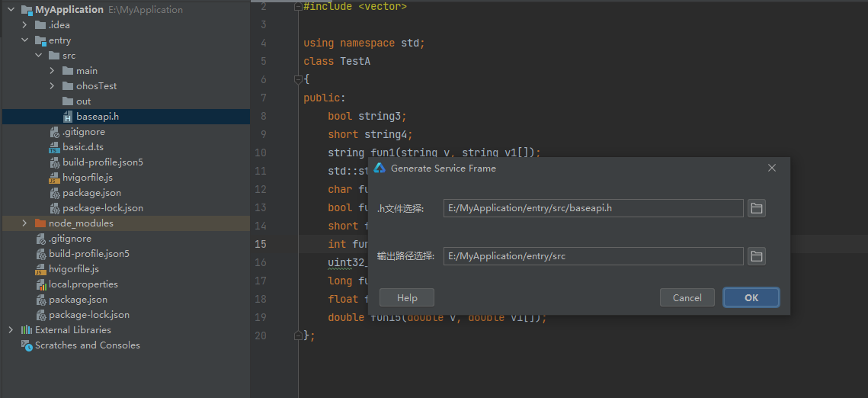Click the entry package-lock.json file icon
Viewport: 868px width, 398px height.
tap(54, 208)
